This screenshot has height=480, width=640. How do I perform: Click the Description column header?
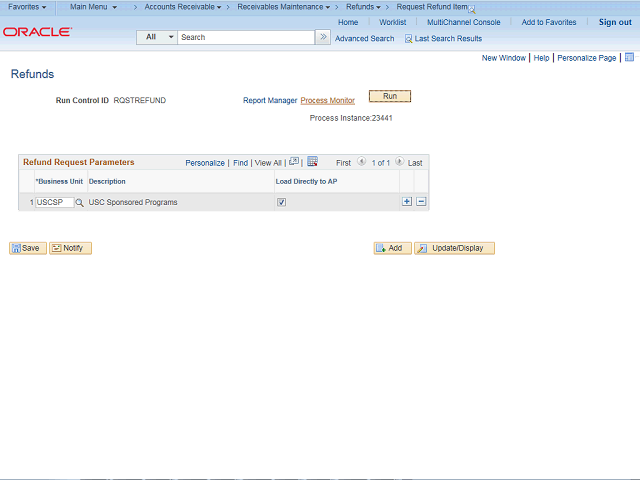[107, 182]
